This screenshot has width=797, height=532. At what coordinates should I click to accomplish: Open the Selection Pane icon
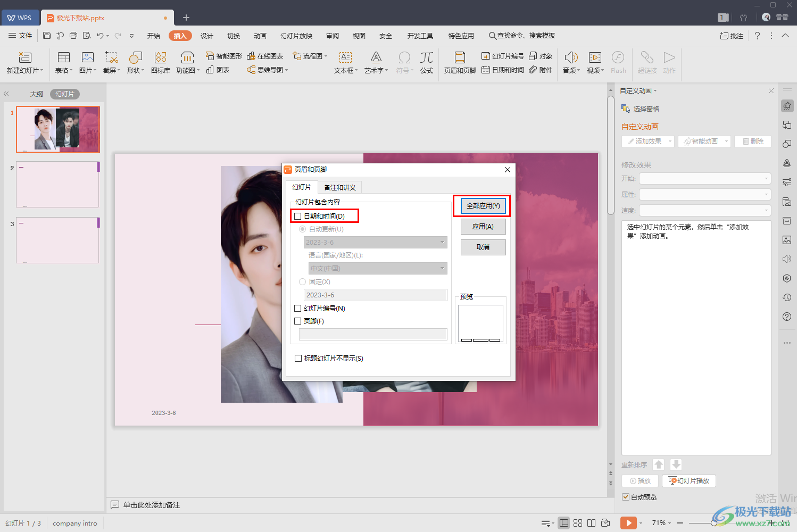click(626, 109)
